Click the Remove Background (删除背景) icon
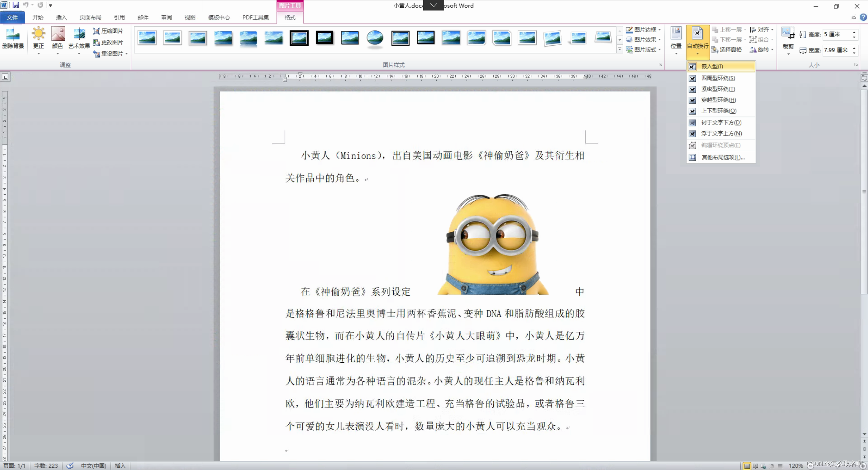This screenshot has width=868, height=470. coord(13,34)
